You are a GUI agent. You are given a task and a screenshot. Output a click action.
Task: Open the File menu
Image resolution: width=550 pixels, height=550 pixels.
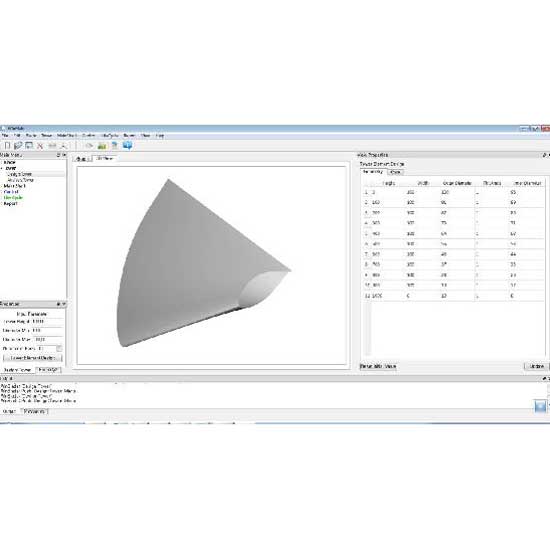5,135
